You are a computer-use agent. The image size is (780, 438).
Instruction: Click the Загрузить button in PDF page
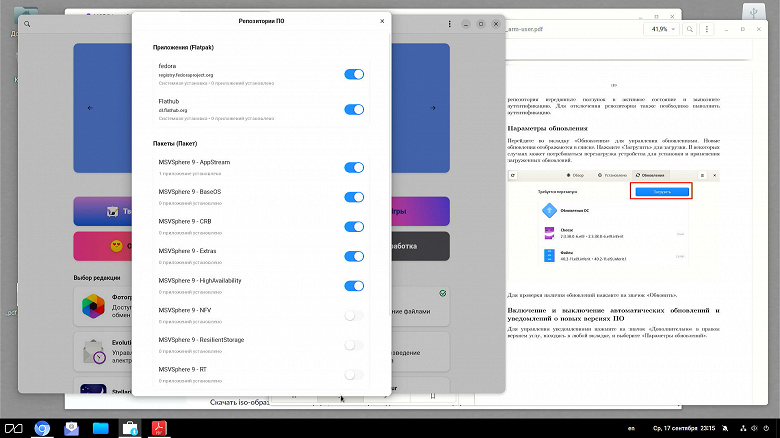[662, 191]
